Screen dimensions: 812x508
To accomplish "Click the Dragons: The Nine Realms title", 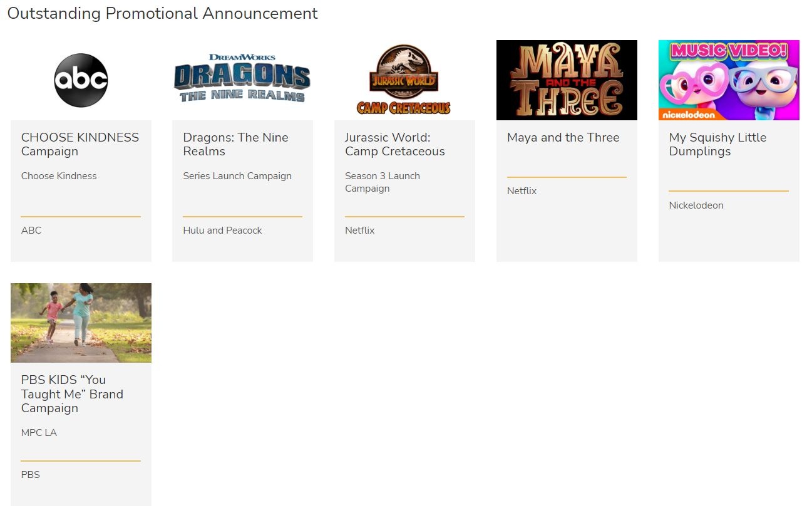I will click(235, 144).
